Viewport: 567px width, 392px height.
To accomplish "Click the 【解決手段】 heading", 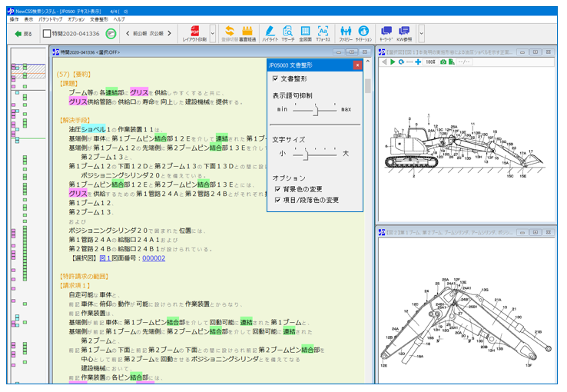I will pyautogui.click(x=75, y=120).
